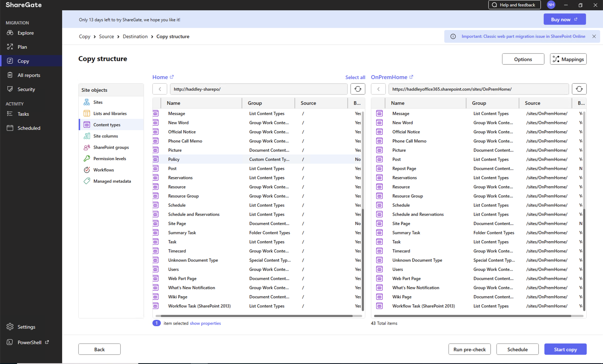Click the Options button
The image size is (603, 364).
click(523, 59)
